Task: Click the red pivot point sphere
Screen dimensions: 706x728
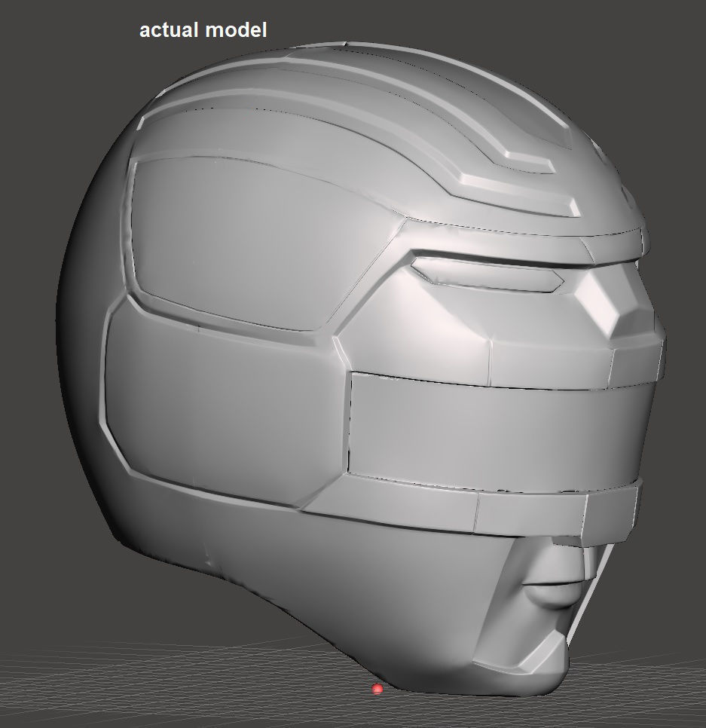Action: pos(377,689)
